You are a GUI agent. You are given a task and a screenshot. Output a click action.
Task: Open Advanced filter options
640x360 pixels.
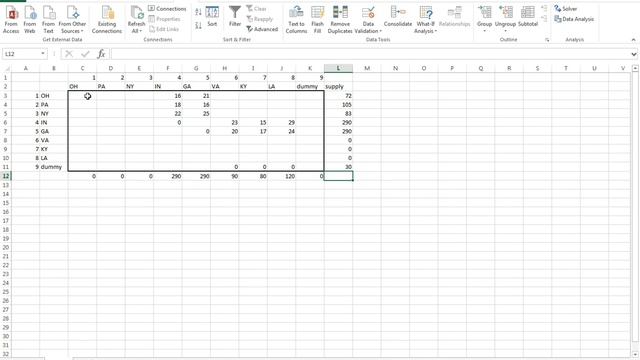point(262,29)
